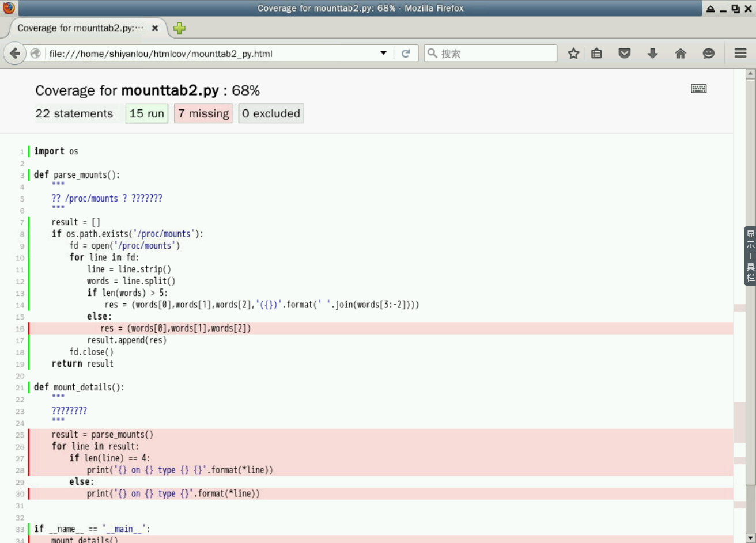Click the '22 statements' label
The image size is (756, 543).
pyautogui.click(x=74, y=113)
